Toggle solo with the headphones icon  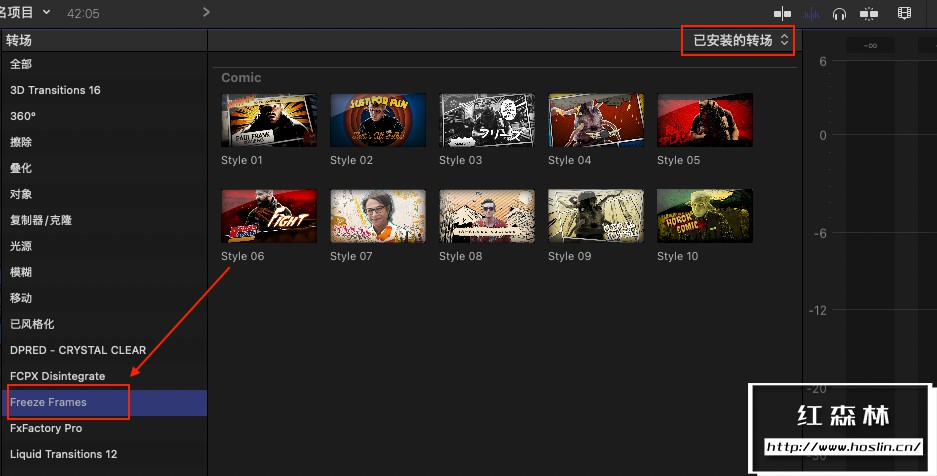[x=840, y=13]
